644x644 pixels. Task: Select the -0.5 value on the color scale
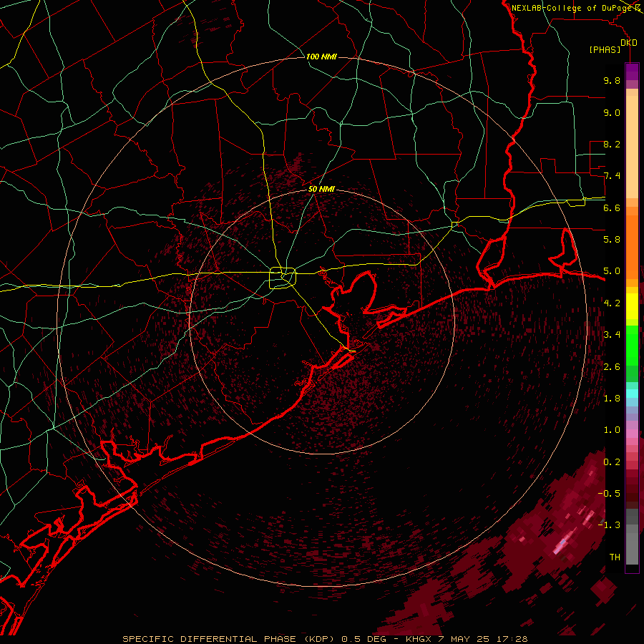pyautogui.click(x=609, y=494)
